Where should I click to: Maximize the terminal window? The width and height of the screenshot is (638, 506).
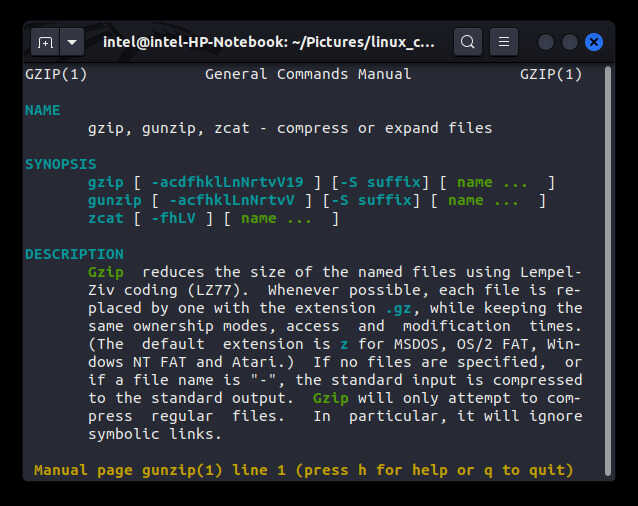(570, 42)
